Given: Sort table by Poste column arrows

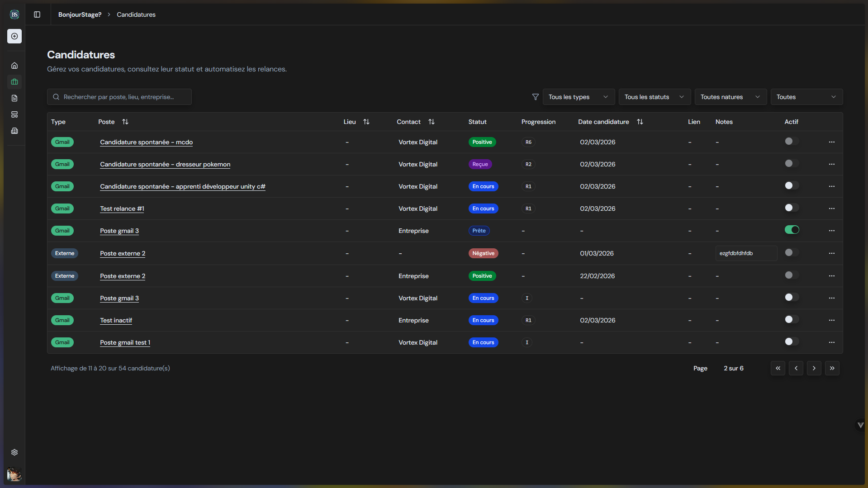Looking at the screenshot, I should coord(125,122).
